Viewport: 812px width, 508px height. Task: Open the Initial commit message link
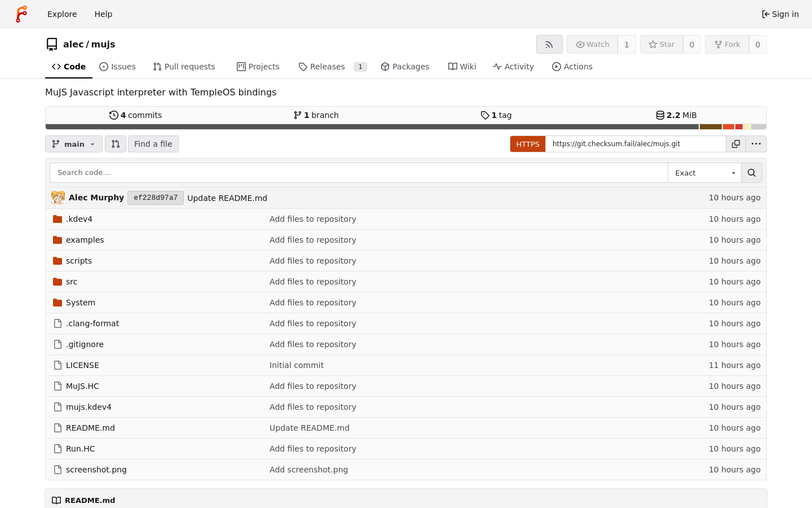pyautogui.click(x=297, y=365)
